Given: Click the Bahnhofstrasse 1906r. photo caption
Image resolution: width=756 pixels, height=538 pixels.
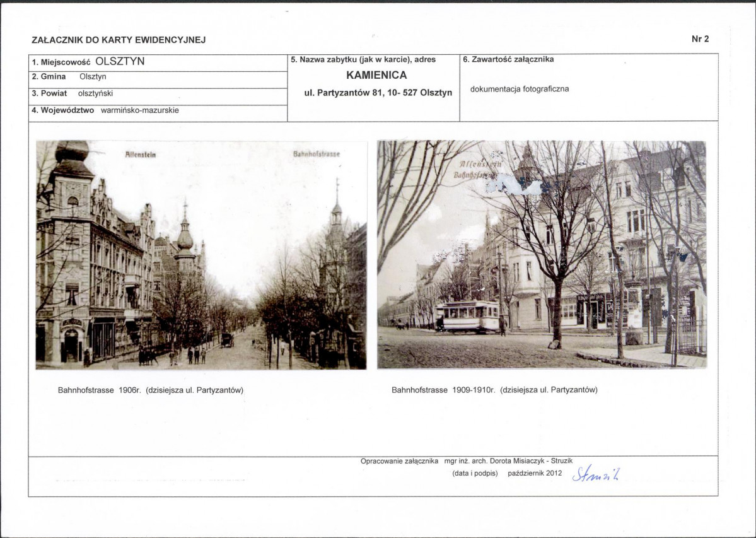Looking at the screenshot, I should pyautogui.click(x=151, y=390).
